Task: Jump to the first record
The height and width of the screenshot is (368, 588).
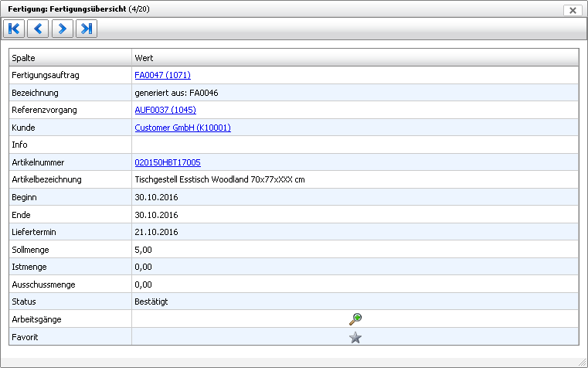Action: pos(14,29)
